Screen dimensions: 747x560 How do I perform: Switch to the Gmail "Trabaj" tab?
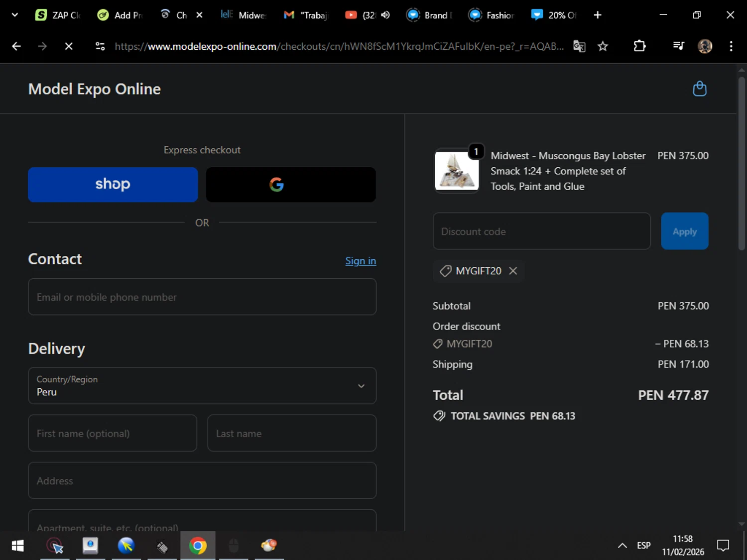click(x=306, y=15)
